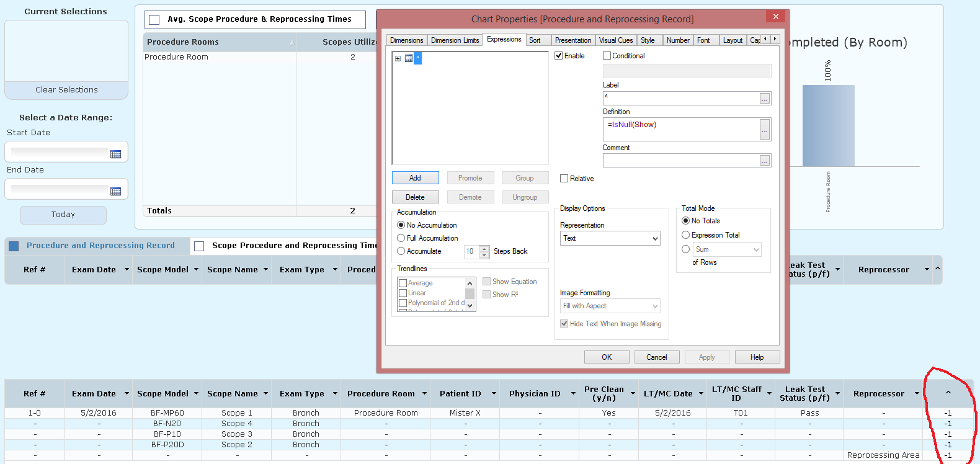Open the LT/MC Staff ID column dropdown
Image resolution: width=980 pixels, height=464 pixels.
pos(770,394)
